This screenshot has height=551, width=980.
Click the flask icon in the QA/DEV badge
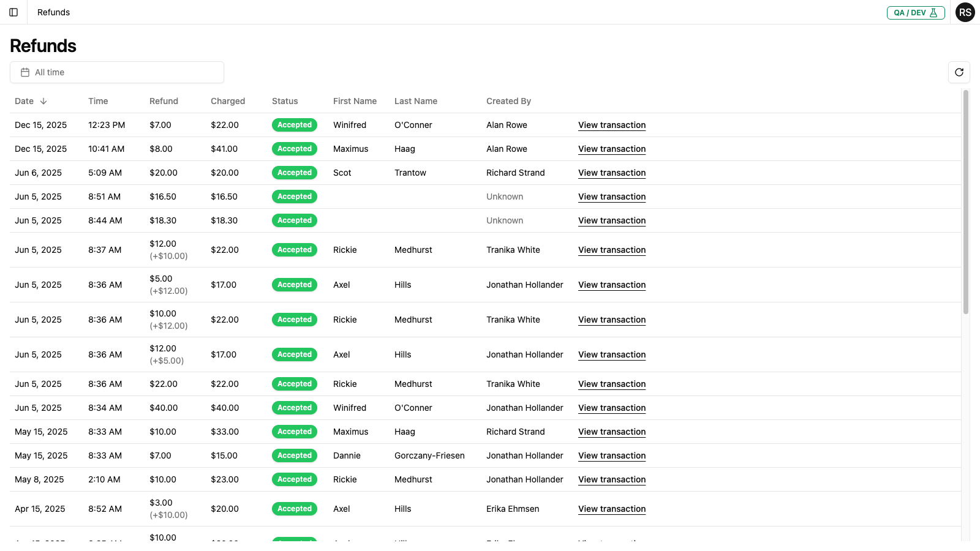935,12
